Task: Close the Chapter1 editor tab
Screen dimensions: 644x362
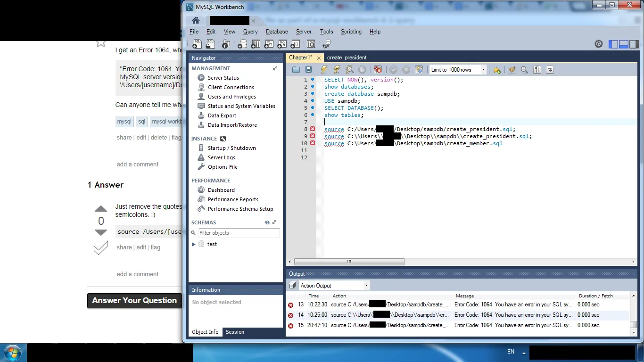Action: pos(319,58)
